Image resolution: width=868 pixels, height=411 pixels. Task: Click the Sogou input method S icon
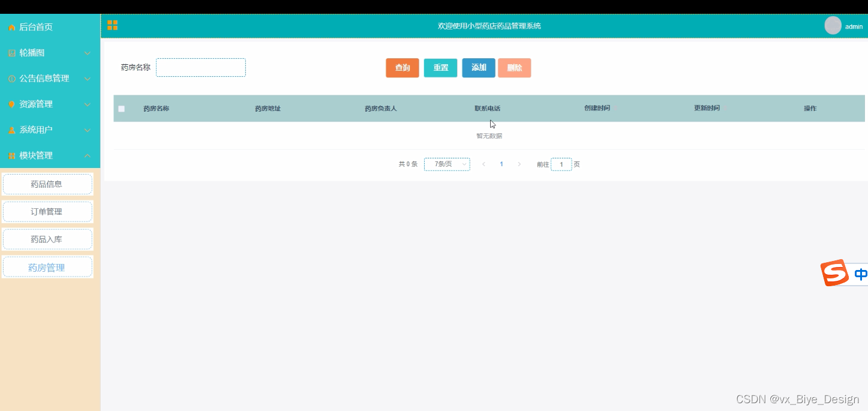click(x=834, y=272)
